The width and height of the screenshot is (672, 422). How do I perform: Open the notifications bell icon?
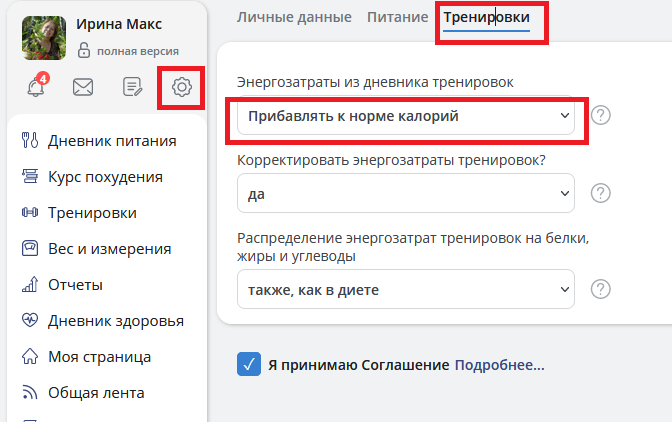[x=34, y=88]
